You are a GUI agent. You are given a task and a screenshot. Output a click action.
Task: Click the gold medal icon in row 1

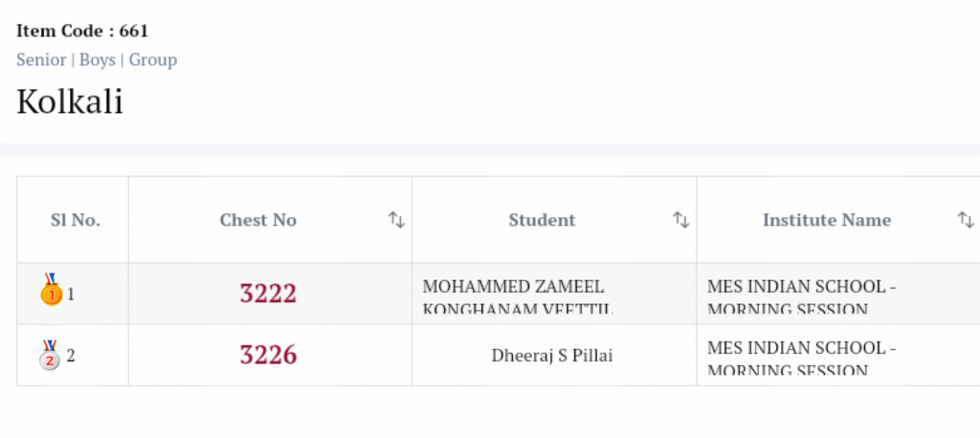click(51, 292)
